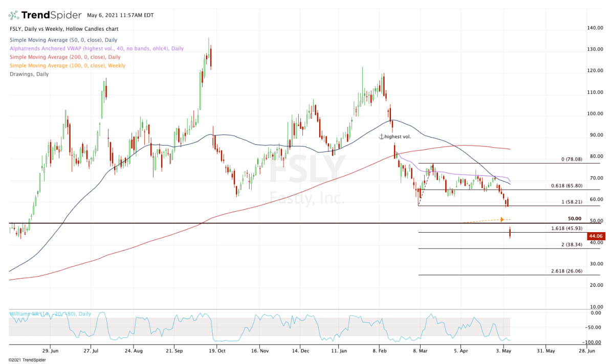Click the '2.618 (26.06)' Fibonacci label
This screenshot has height=364, width=614.
(x=568, y=271)
